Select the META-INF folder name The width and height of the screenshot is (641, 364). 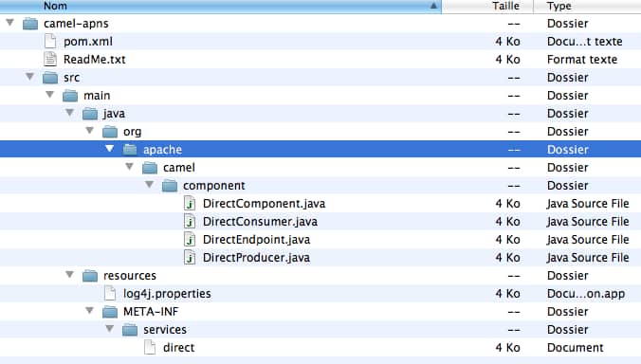coord(151,312)
